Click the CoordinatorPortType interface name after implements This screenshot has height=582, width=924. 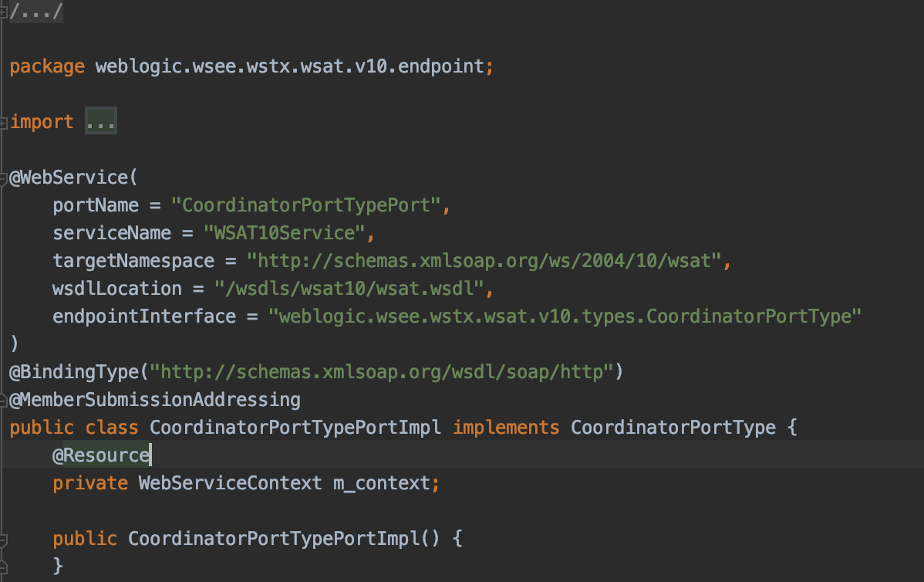[673, 428]
